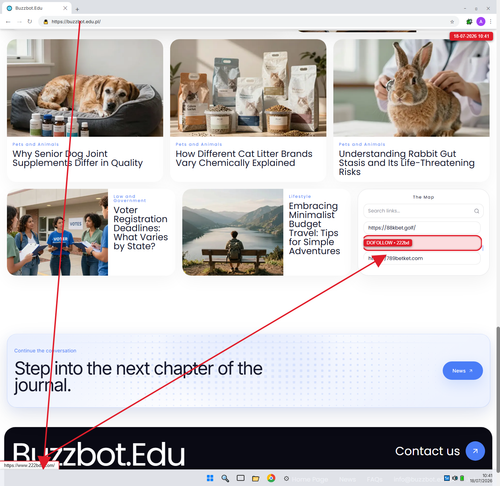Bookmark this page with the star icon
500x486 pixels.
pos(452,22)
